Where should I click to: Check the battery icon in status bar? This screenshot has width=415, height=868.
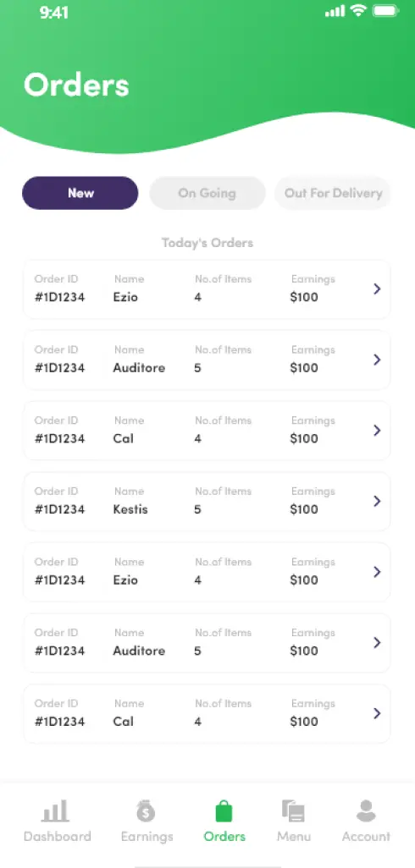coord(387,11)
